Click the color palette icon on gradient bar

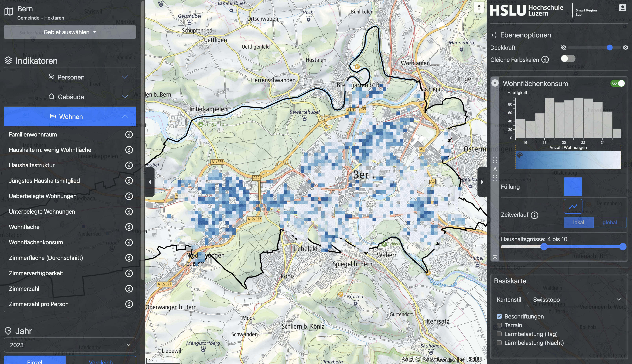520,155
